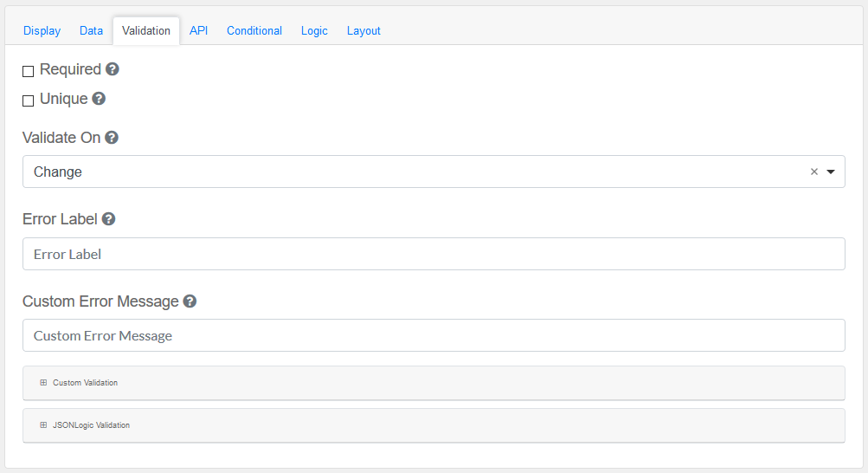The height and width of the screenshot is (473, 868).
Task: Focus the Error Label text field
Action: (433, 254)
